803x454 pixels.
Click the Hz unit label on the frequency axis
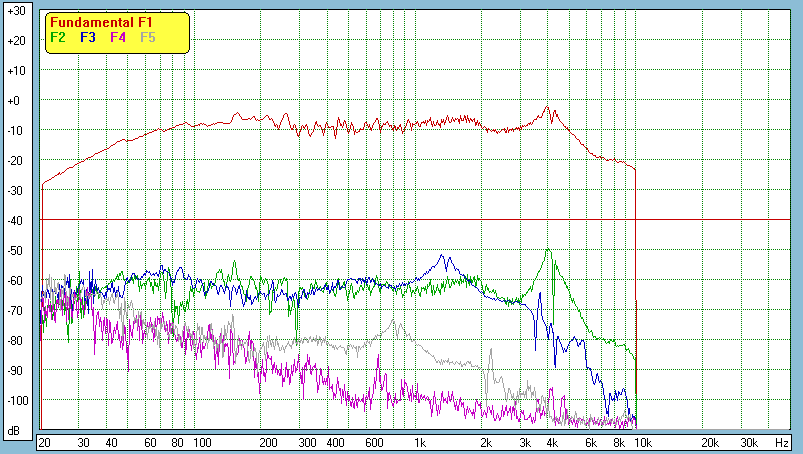click(x=781, y=442)
